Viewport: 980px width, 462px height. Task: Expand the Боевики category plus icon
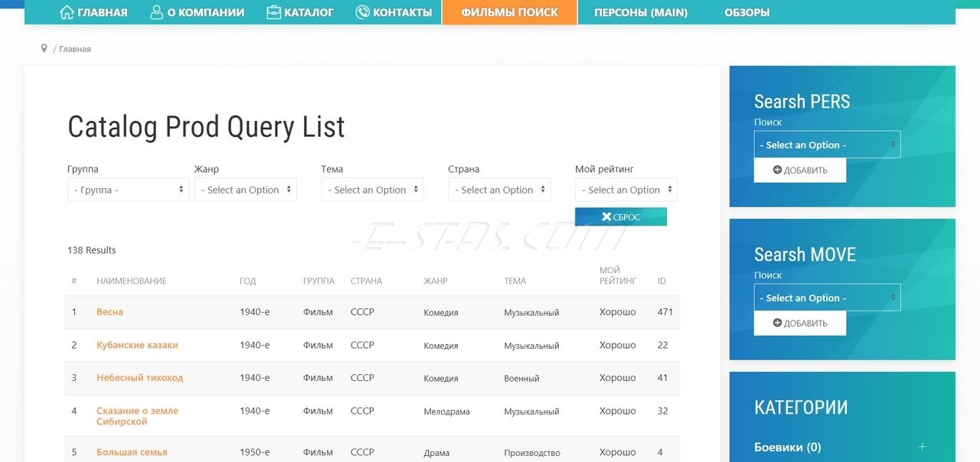(x=922, y=447)
